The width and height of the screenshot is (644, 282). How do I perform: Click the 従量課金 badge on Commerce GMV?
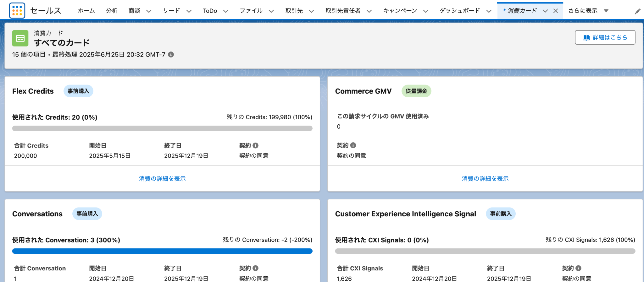point(416,91)
